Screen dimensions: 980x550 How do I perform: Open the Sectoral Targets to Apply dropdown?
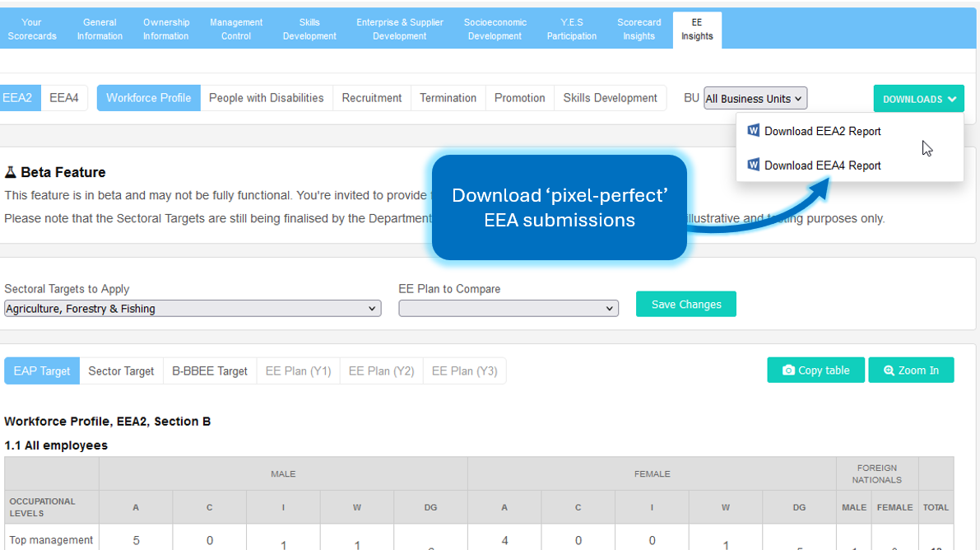193,309
